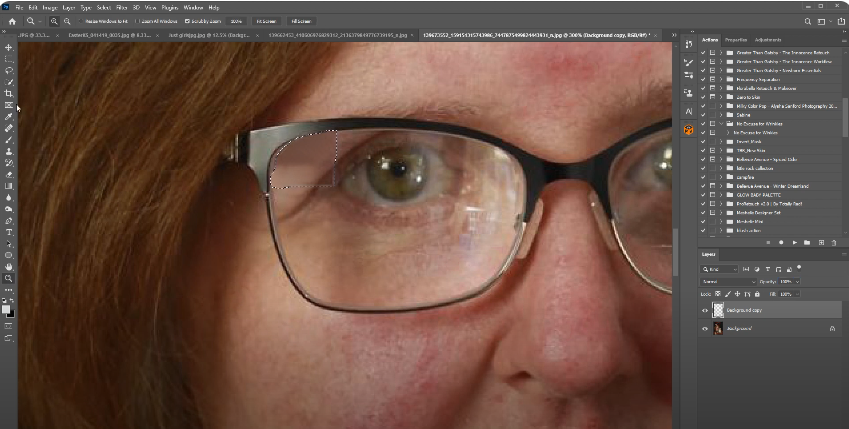
Task: Toggle dialog box for Sabine action set
Action: point(713,115)
